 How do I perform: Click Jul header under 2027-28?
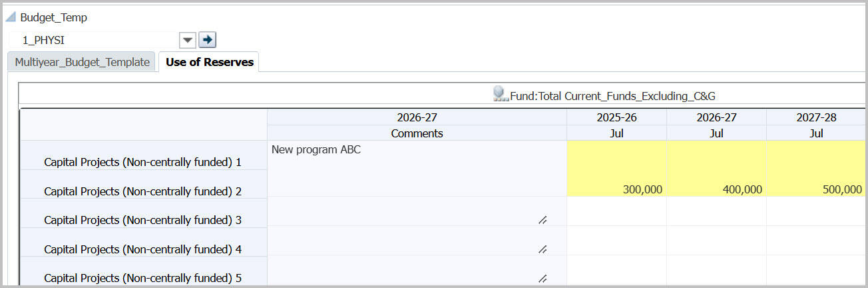[816, 133]
